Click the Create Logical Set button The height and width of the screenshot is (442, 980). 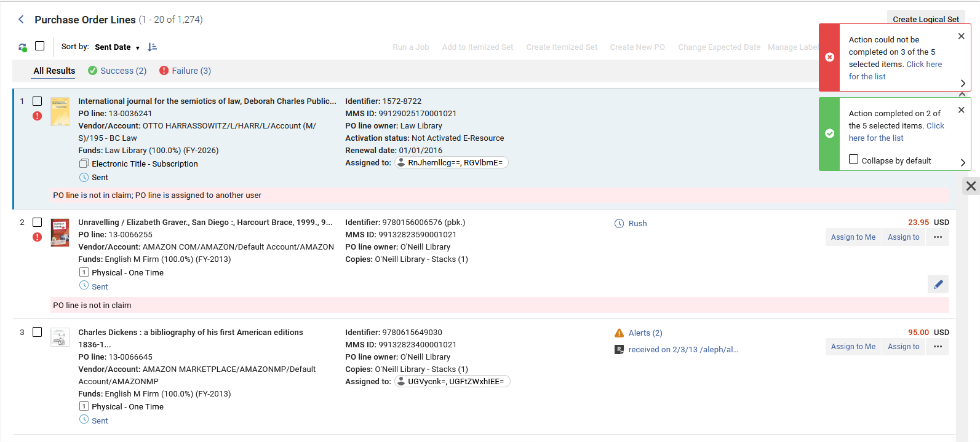(926, 18)
